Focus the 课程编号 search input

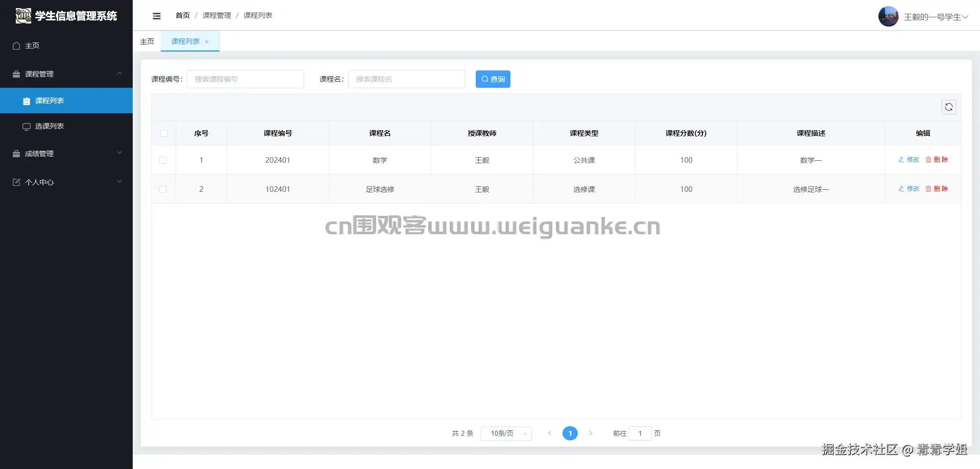(x=246, y=79)
